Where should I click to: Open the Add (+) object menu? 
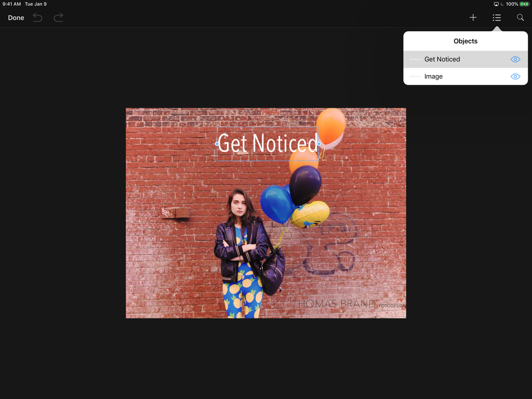[473, 18]
